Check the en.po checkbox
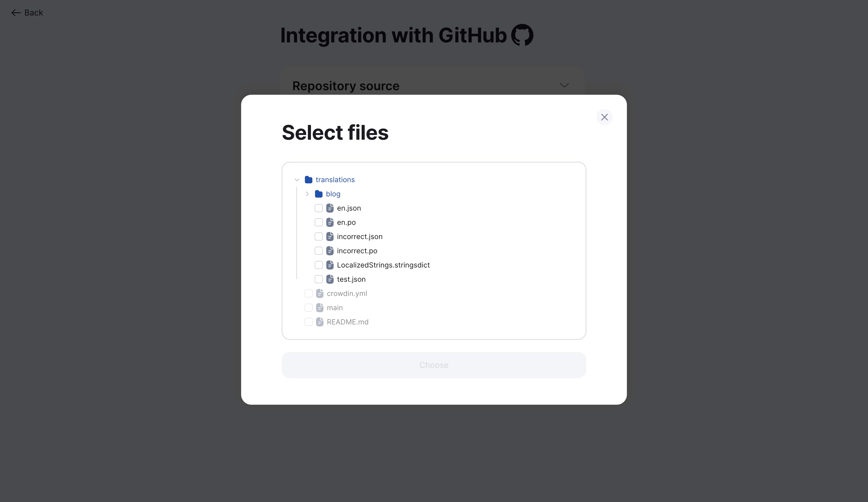 319,222
